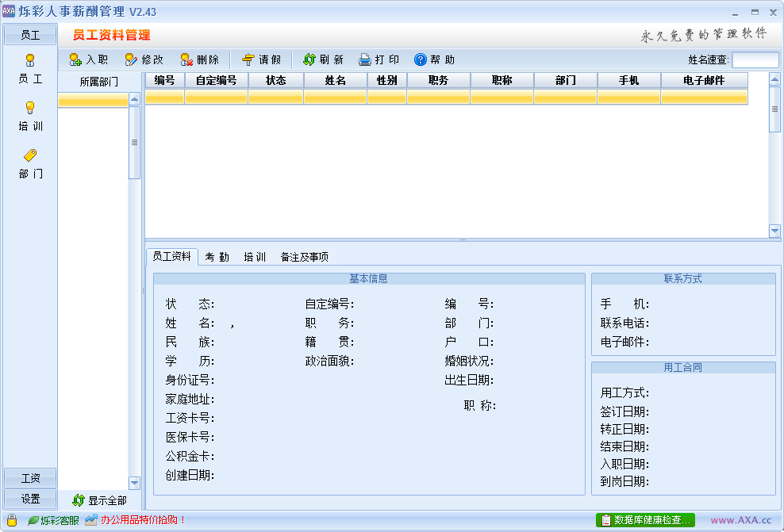Select the 部门 tag icon in sidebar
This screenshot has width=784, height=532.
30,155
